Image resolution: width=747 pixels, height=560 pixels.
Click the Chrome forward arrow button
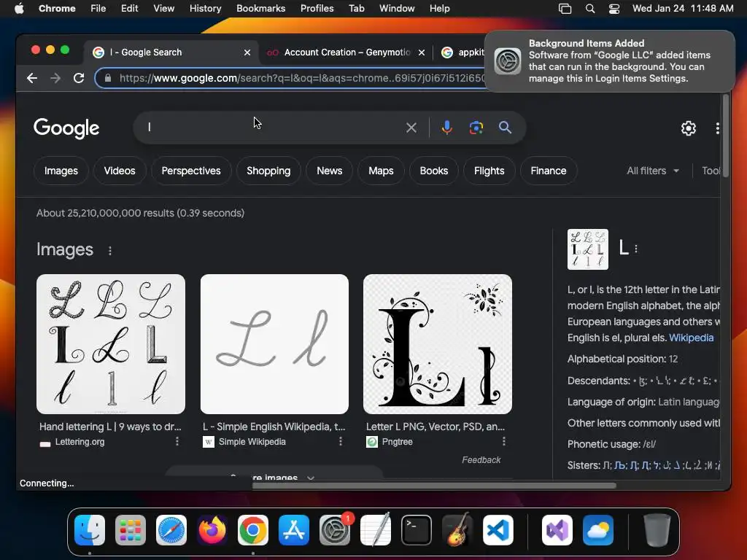pyautogui.click(x=55, y=78)
